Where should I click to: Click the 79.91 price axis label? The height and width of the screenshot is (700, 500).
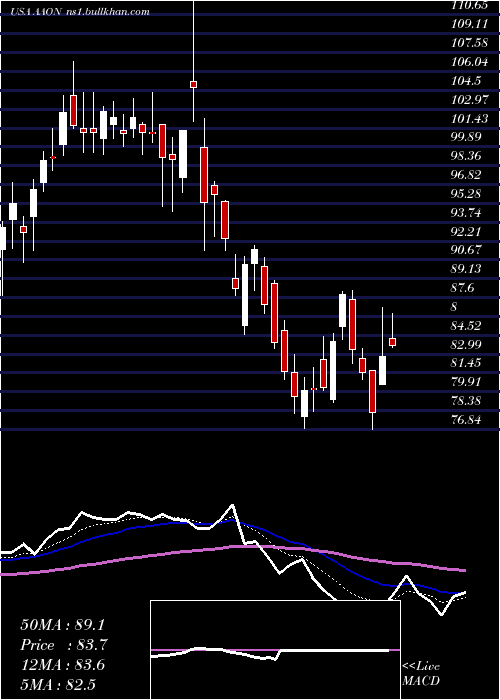tap(467, 382)
